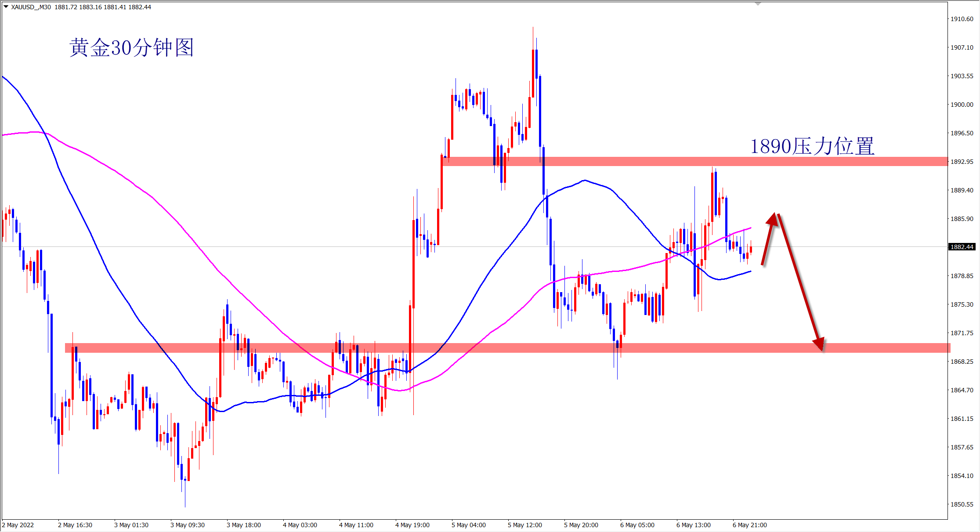Click the XAUUSD_,M30 symbol title
980x532 pixels.
31,7
